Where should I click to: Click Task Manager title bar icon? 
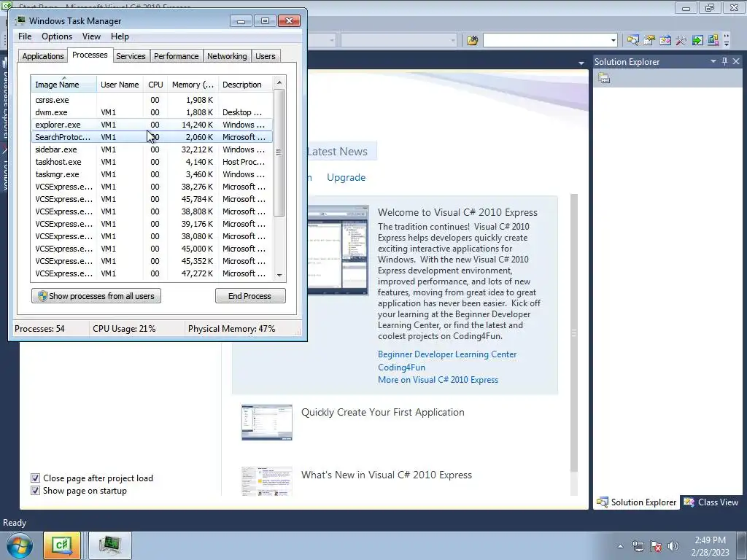click(20, 20)
